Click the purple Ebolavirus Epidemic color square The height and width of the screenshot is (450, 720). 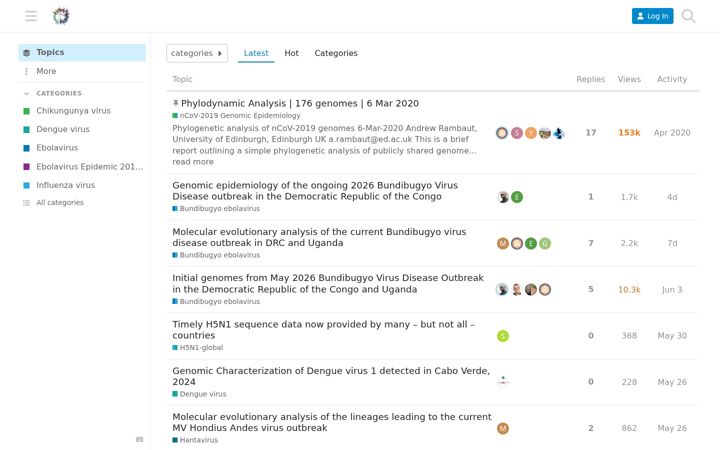pyautogui.click(x=27, y=167)
